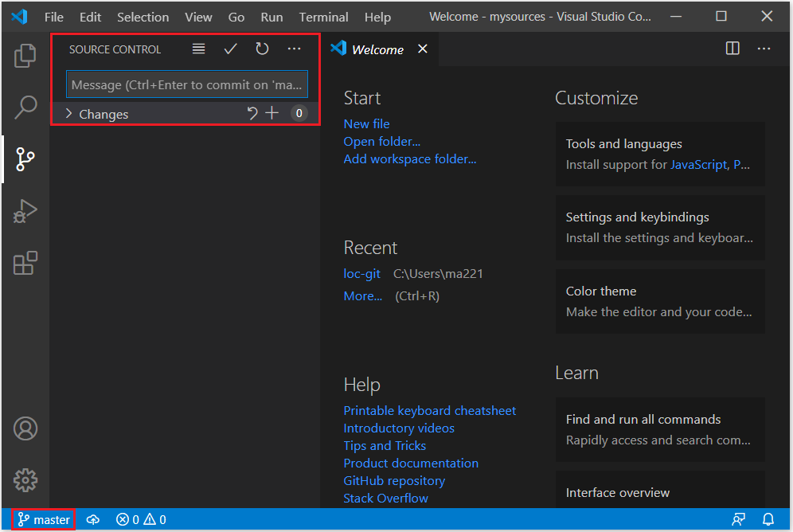Open the Help menu
Image resolution: width=793 pixels, height=532 pixels.
point(377,18)
